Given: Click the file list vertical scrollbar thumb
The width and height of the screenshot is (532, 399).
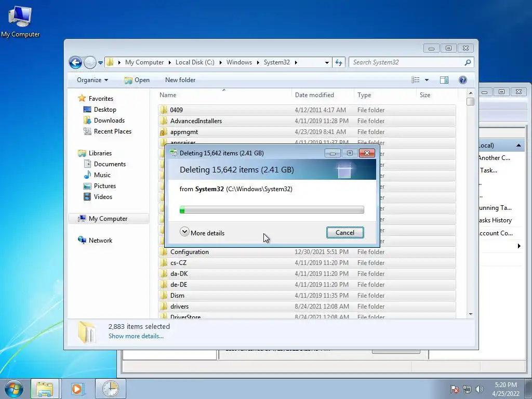Looking at the screenshot, I should coord(470,101).
